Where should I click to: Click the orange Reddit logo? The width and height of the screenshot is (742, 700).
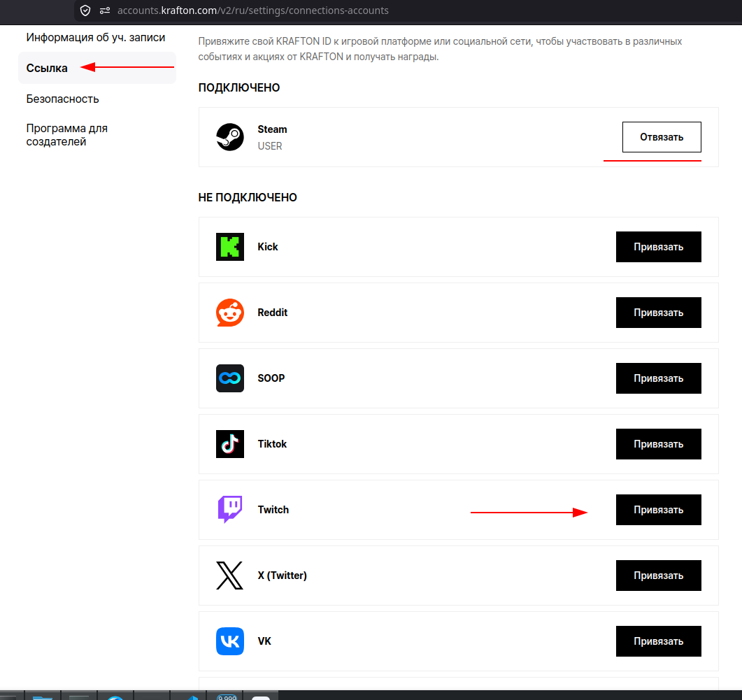coord(230,313)
